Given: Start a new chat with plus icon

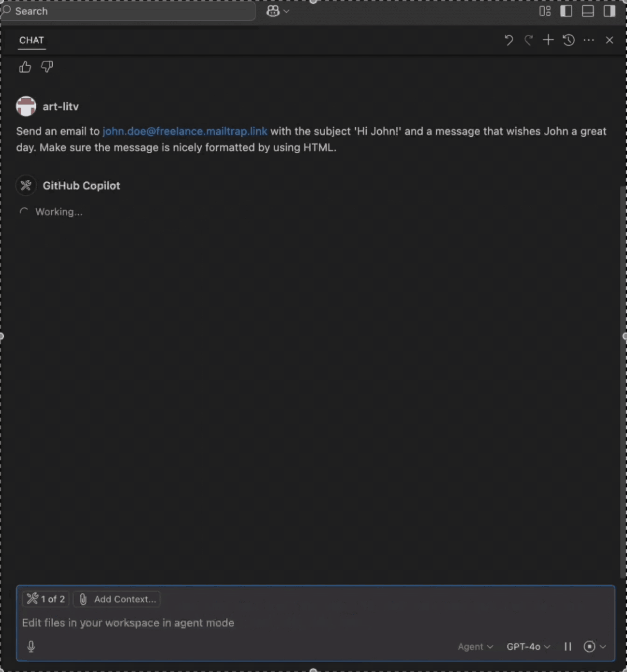Looking at the screenshot, I should [x=548, y=40].
